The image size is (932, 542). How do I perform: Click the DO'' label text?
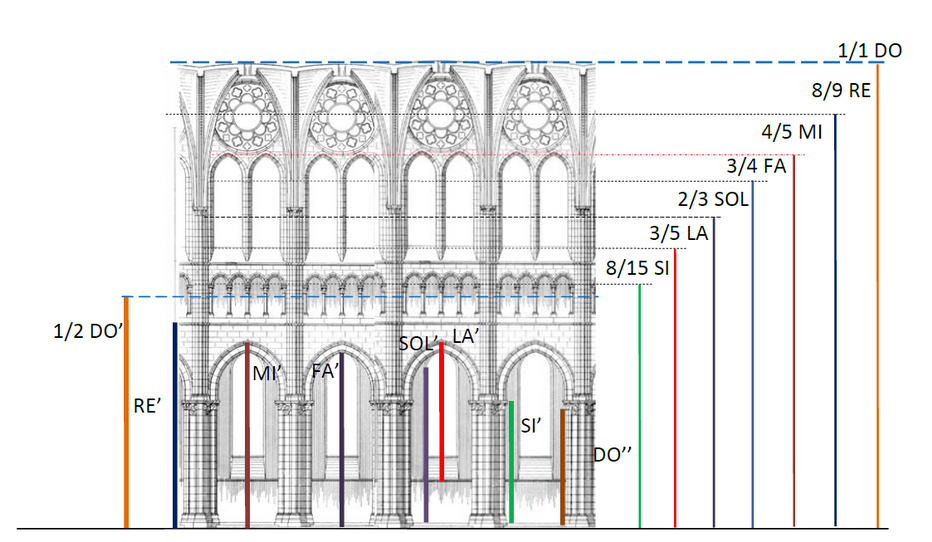pos(612,455)
